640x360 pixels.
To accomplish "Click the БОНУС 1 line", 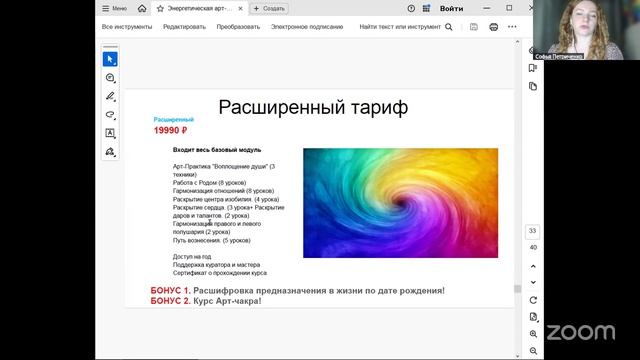I will click(298, 291).
